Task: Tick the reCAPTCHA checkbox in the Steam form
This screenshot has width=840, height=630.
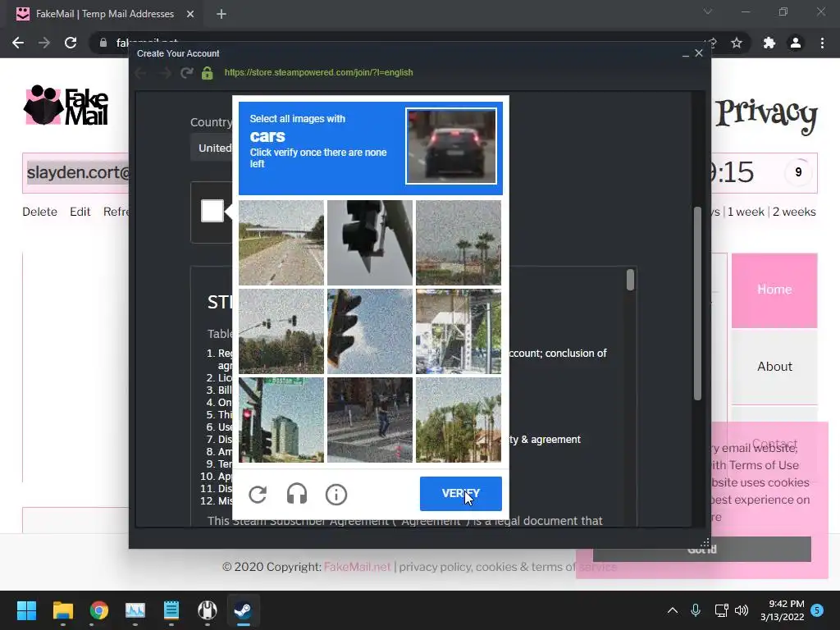Action: click(x=212, y=211)
